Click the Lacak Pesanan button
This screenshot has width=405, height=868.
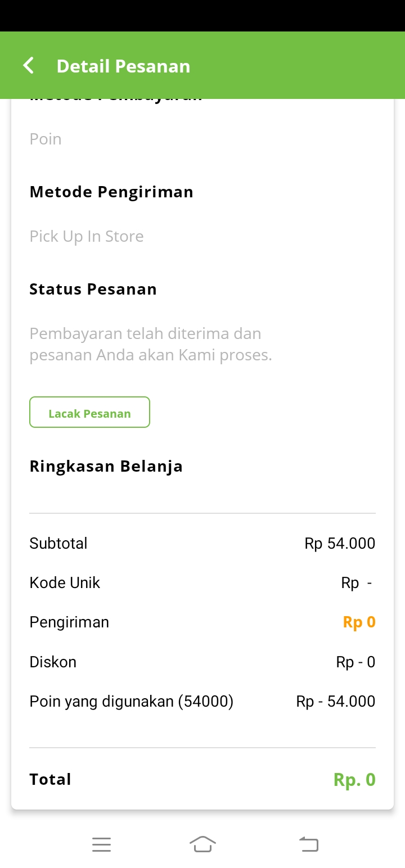pos(89,413)
